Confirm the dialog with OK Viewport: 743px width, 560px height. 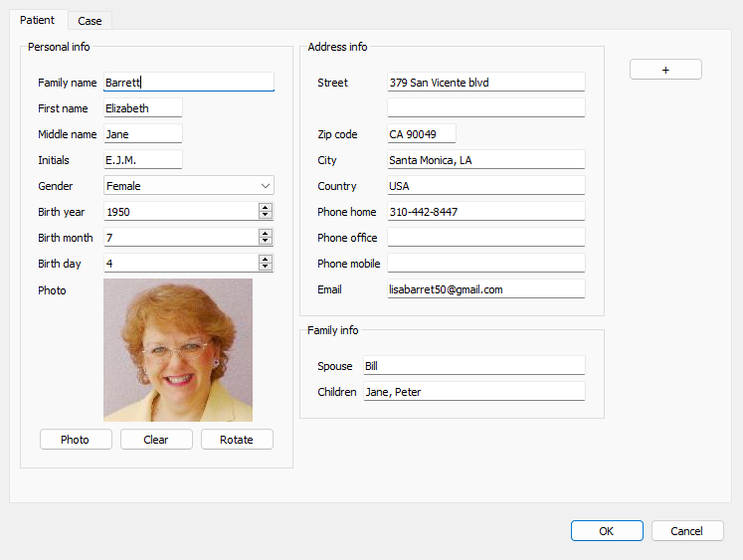[x=607, y=530]
